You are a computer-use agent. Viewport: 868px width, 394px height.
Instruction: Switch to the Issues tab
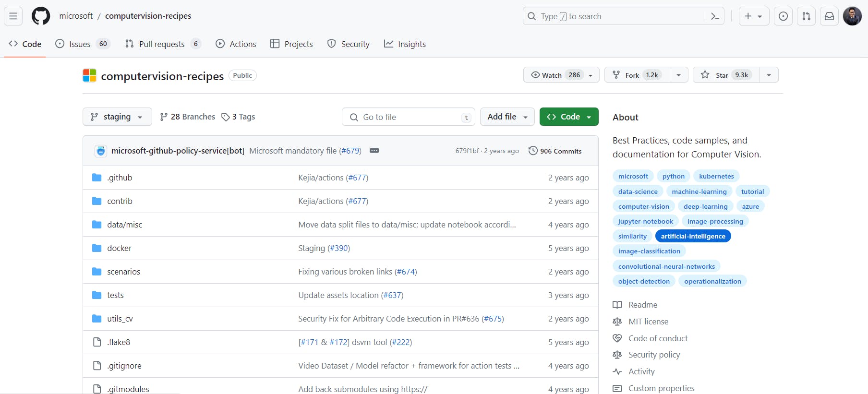point(83,44)
